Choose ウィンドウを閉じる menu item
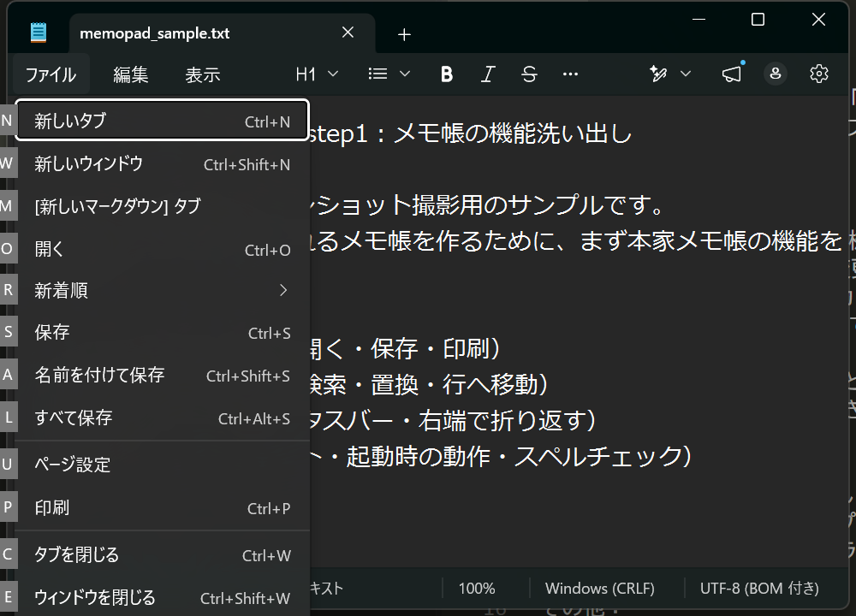 coord(163,598)
